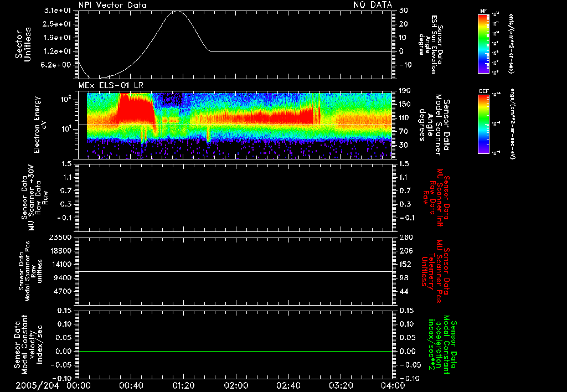Select the "MEx ELS-01 LR" spectrogram title
This screenshot has height=392, width=567.
pyautogui.click(x=111, y=86)
